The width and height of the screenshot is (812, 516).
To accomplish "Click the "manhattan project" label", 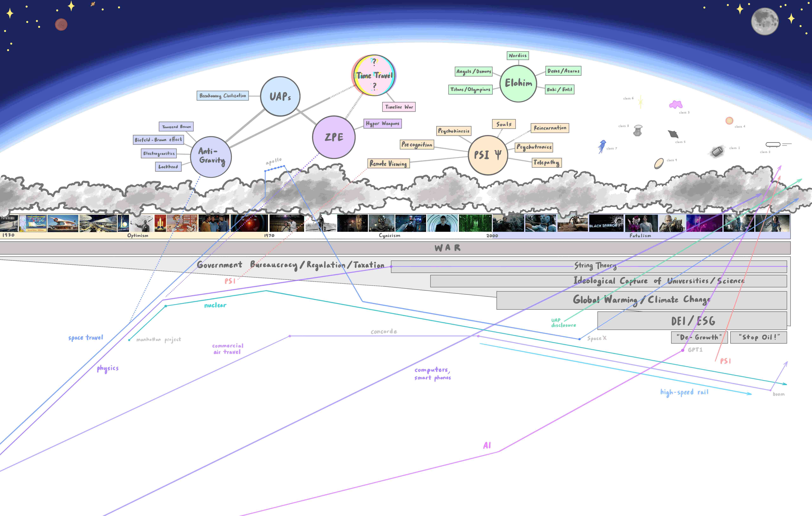I will click(158, 339).
